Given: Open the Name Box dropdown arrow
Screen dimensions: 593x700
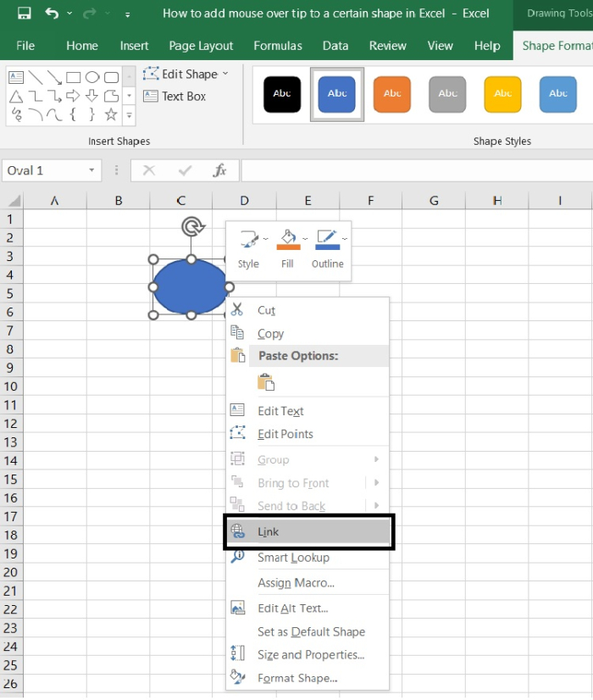Looking at the screenshot, I should 91,170.
